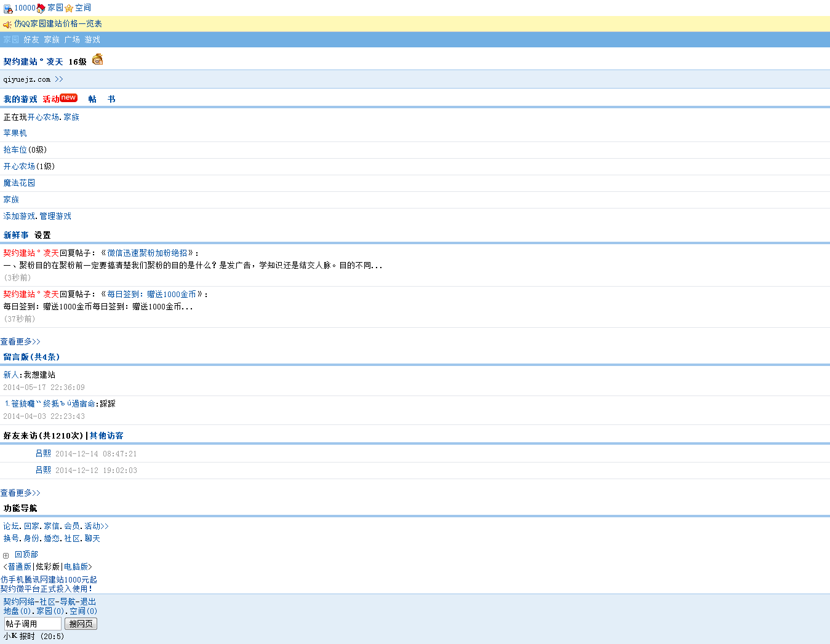Screen dimensions: 830x644
Task: Open 留言版(共4条) heading
Action: pos(31,357)
